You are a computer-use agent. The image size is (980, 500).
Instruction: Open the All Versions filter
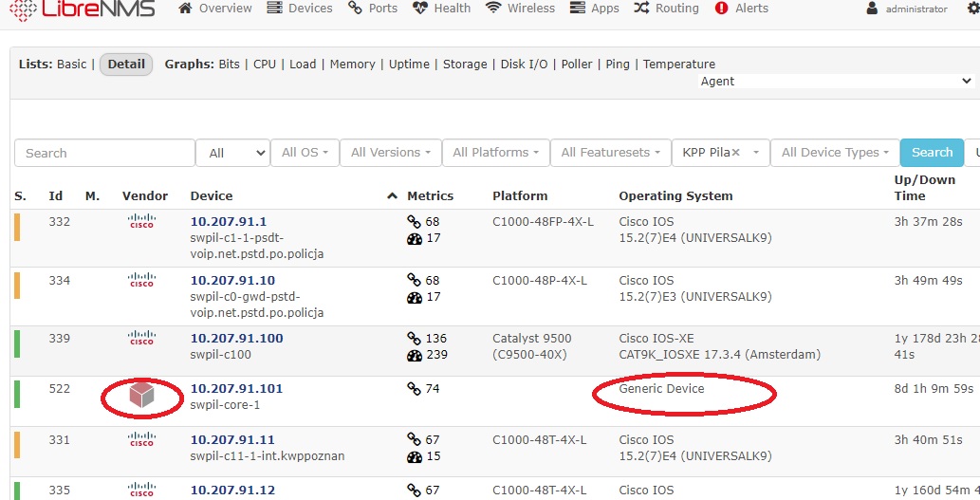[x=391, y=153]
